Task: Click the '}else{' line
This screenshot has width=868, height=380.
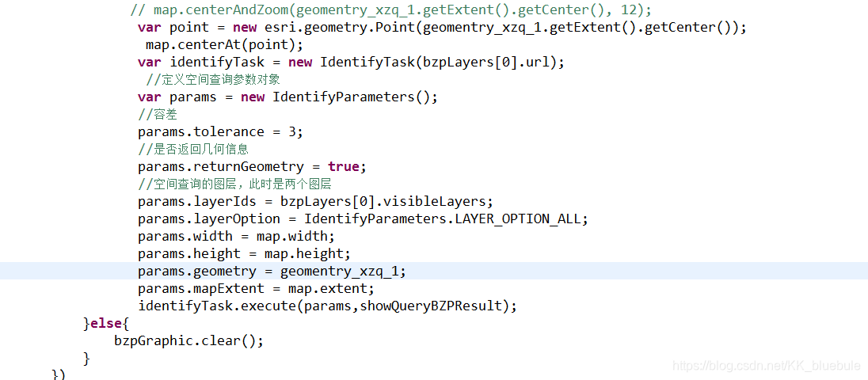Action: pos(106,324)
